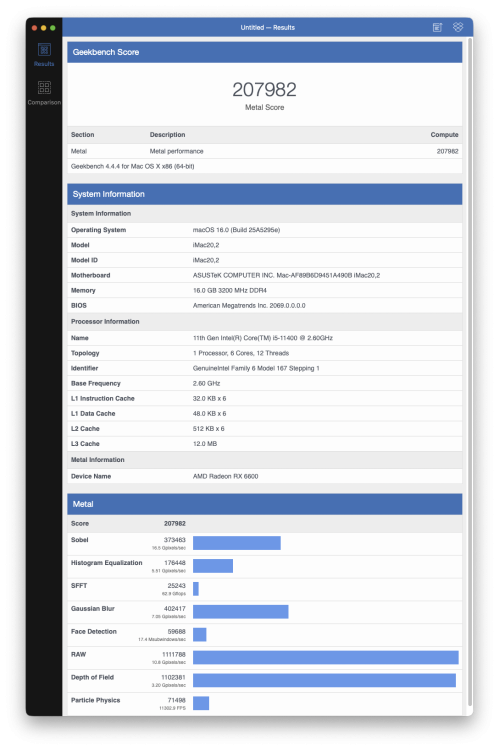The height and width of the screenshot is (750, 499).
Task: Click the Base Frequency value '2.60 GHz'
Action: pyautogui.click(x=207, y=384)
